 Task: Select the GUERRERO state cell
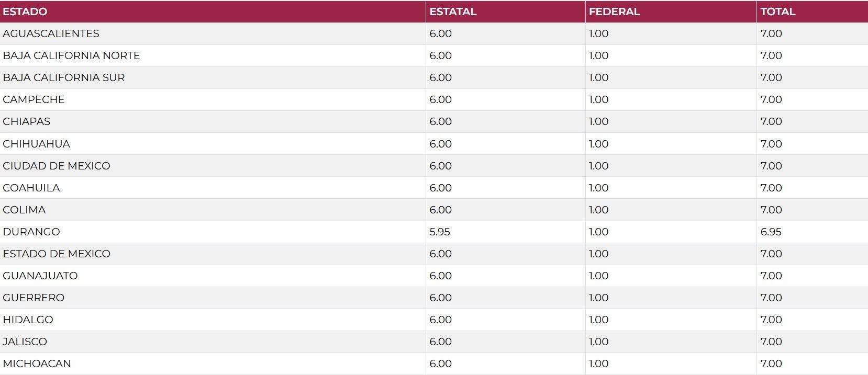pyautogui.click(x=34, y=298)
